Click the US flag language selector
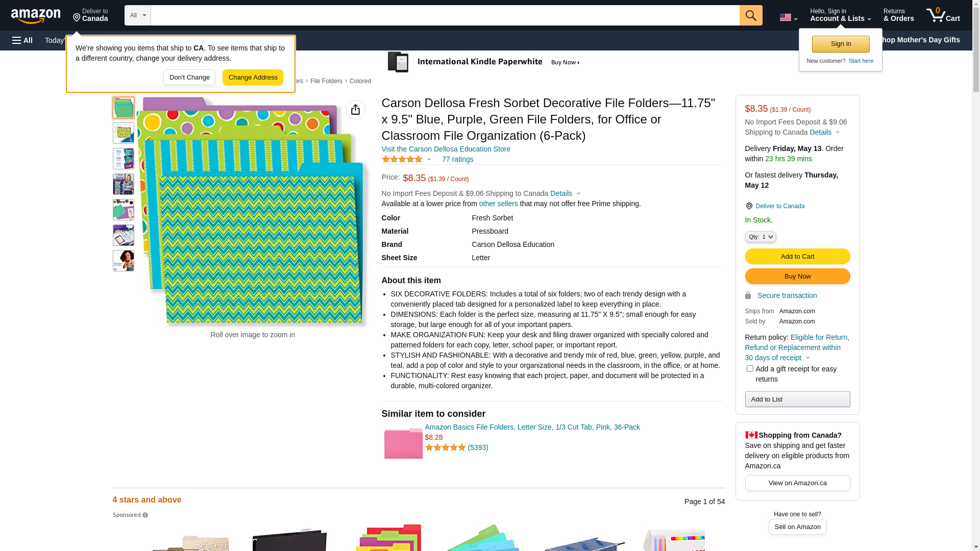Screen dimensions: 980x551 coord(788,17)
